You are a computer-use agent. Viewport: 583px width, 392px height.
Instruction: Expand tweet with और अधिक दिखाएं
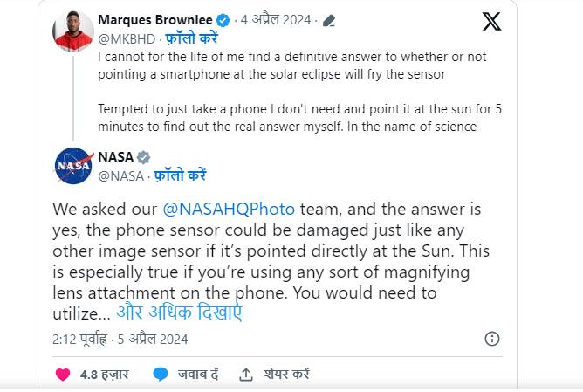(179, 313)
